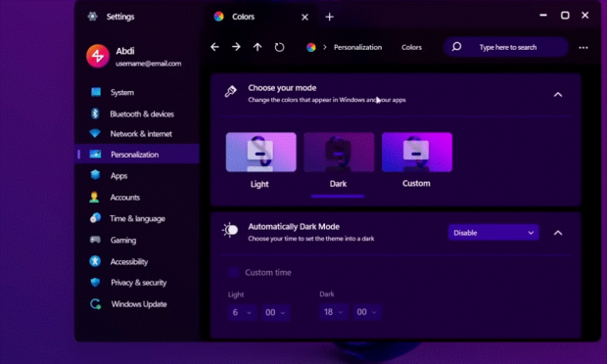Click the Personalization icon in sidebar
The image size is (607, 364).
point(95,154)
